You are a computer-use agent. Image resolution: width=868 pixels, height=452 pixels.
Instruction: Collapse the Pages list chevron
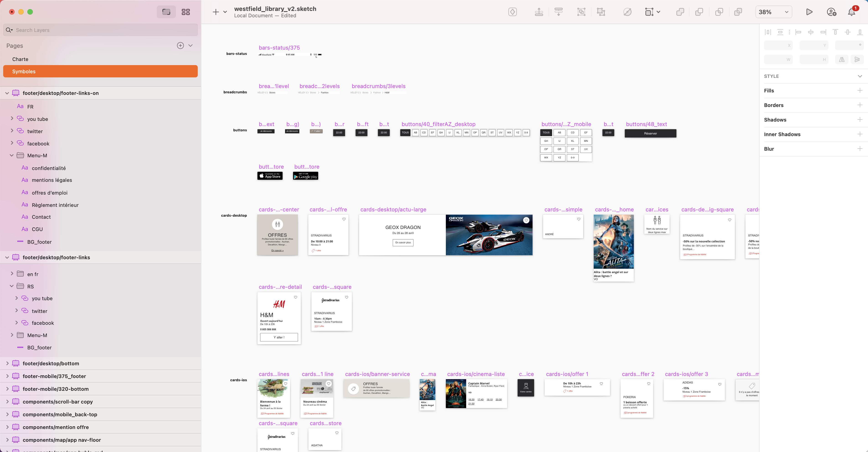[x=190, y=46]
